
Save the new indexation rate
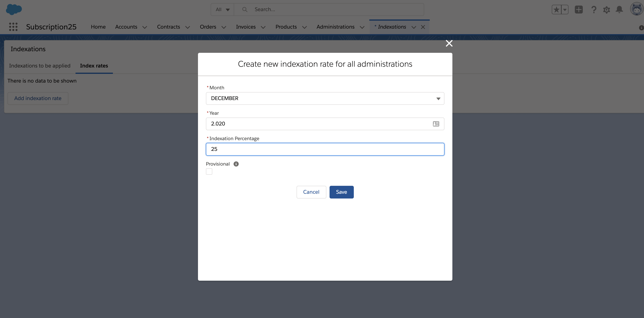(x=341, y=192)
